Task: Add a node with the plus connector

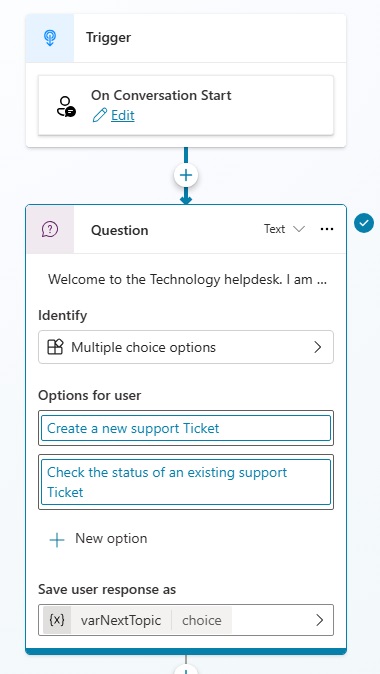Action: click(186, 175)
